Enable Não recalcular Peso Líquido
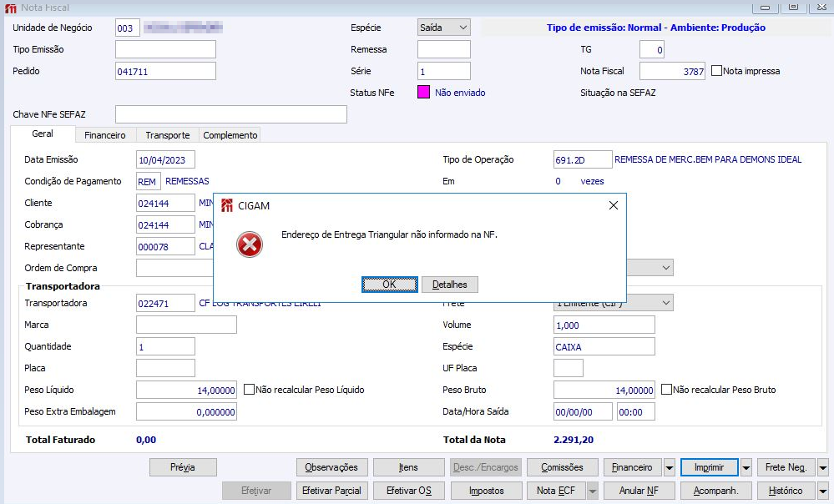 [249, 390]
